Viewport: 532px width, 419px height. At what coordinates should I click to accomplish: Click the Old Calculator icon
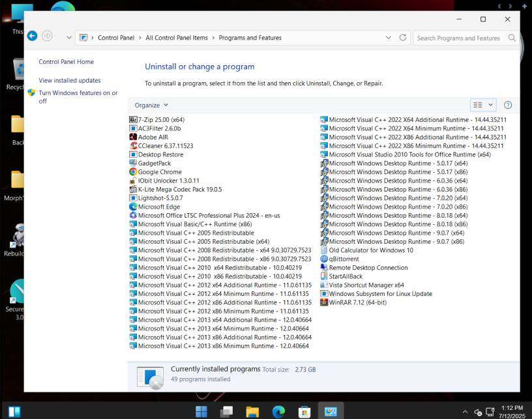[x=324, y=250]
